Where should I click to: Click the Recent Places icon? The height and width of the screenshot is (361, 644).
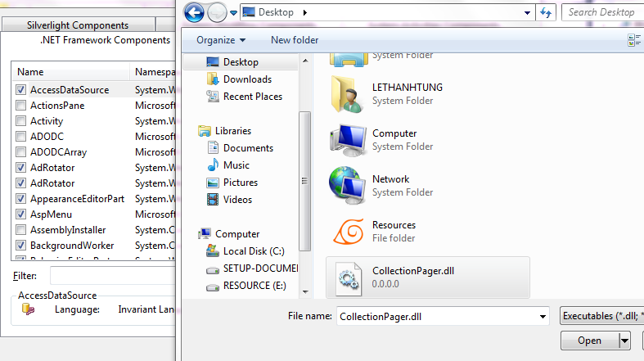213,96
